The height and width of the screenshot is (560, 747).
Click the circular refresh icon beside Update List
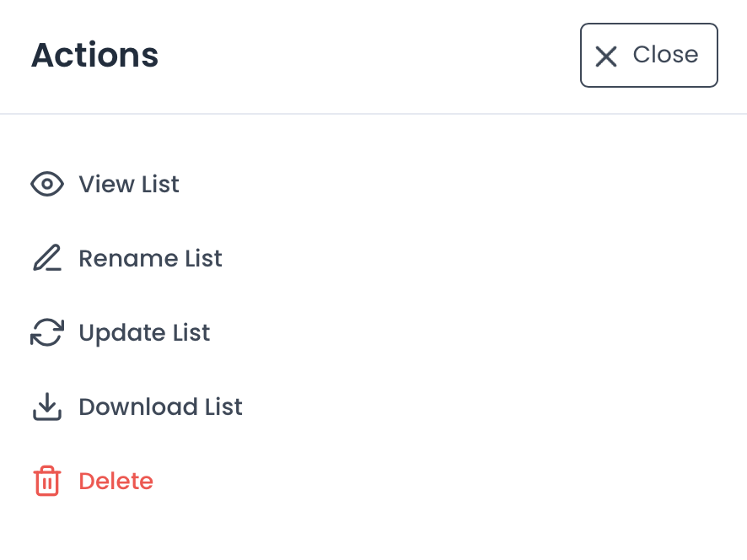(x=47, y=332)
